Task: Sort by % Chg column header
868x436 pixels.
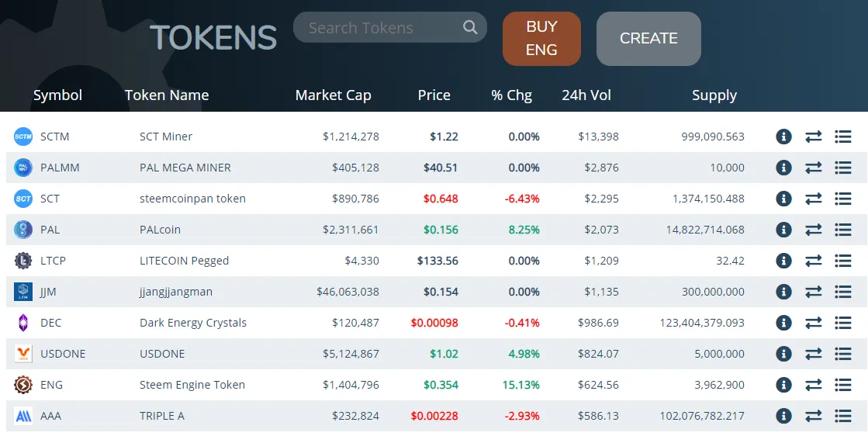Action: 511,95
